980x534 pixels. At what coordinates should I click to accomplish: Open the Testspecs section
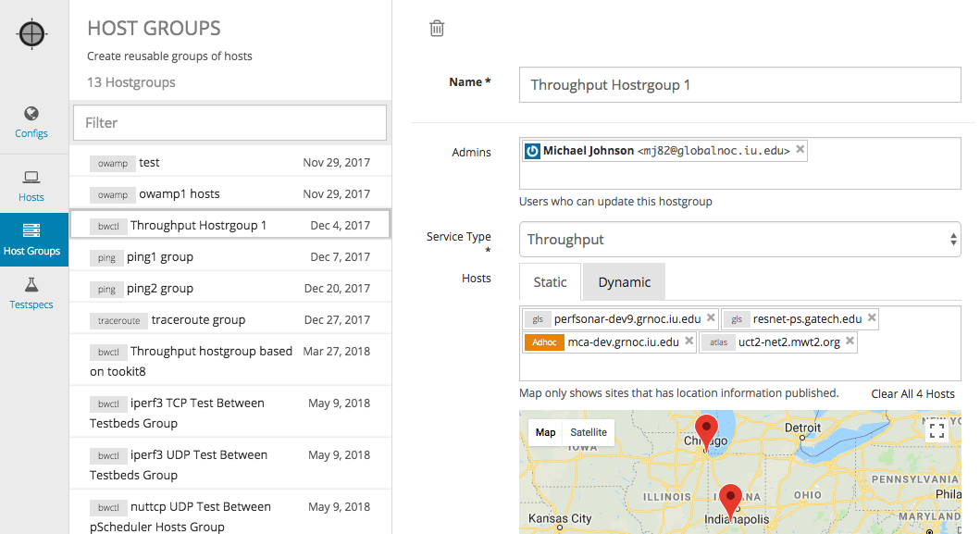click(x=31, y=293)
